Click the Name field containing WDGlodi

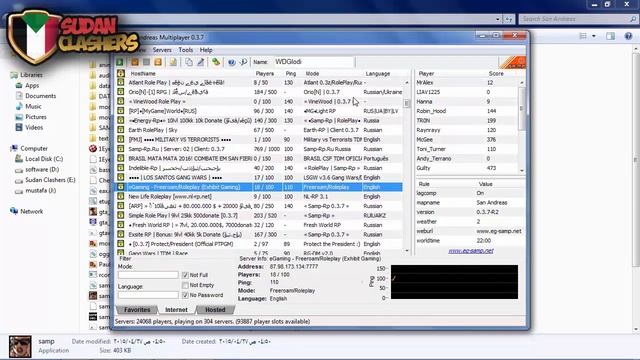[313, 62]
